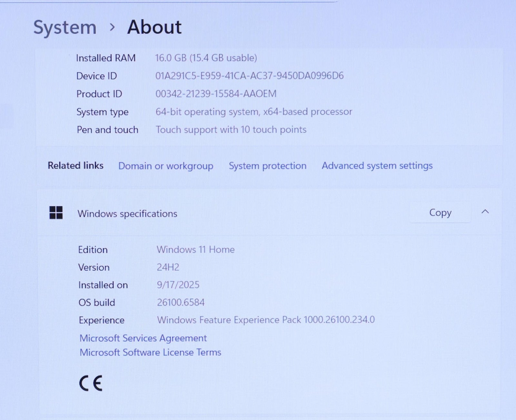Click the Product ID value 00342-21239-15584-AAOEM
Viewport: 516px width, 420px height.
[x=216, y=94]
